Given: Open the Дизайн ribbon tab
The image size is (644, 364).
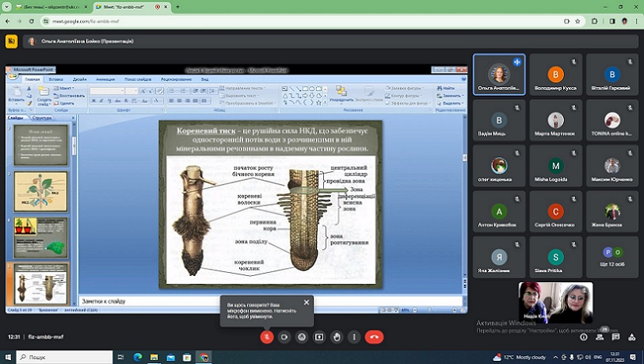Looking at the screenshot, I should [x=80, y=79].
